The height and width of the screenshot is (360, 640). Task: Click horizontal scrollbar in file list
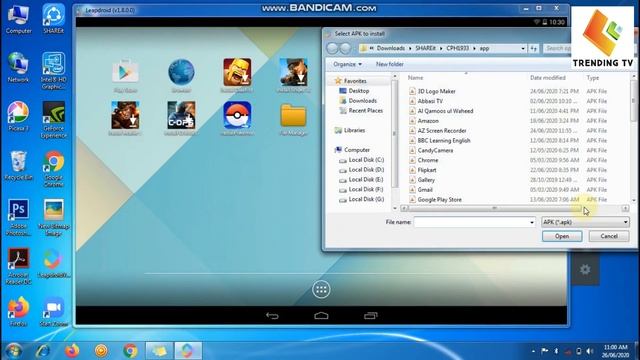pos(494,209)
